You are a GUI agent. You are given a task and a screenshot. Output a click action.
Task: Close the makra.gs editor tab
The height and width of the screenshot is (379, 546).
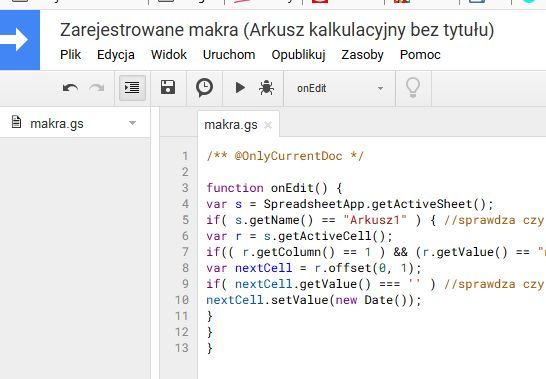(x=268, y=125)
